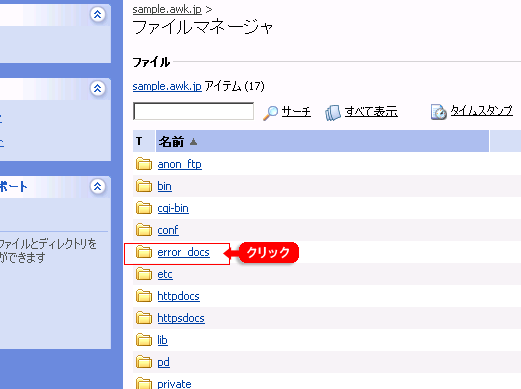Collapse the サポート sidebar panel
This screenshot has width=521, height=389.
pos(97,186)
